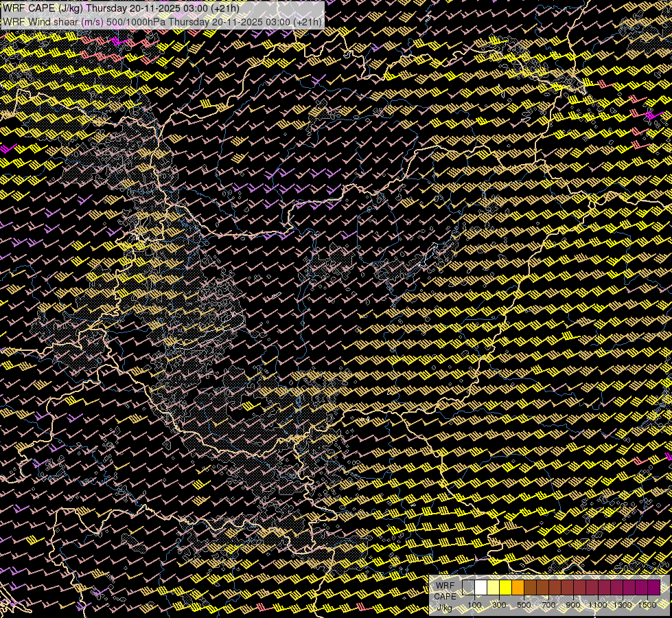Viewport: 672px width, 618px height.
Task: Click the 1100 legend value label
Action: coord(598,605)
